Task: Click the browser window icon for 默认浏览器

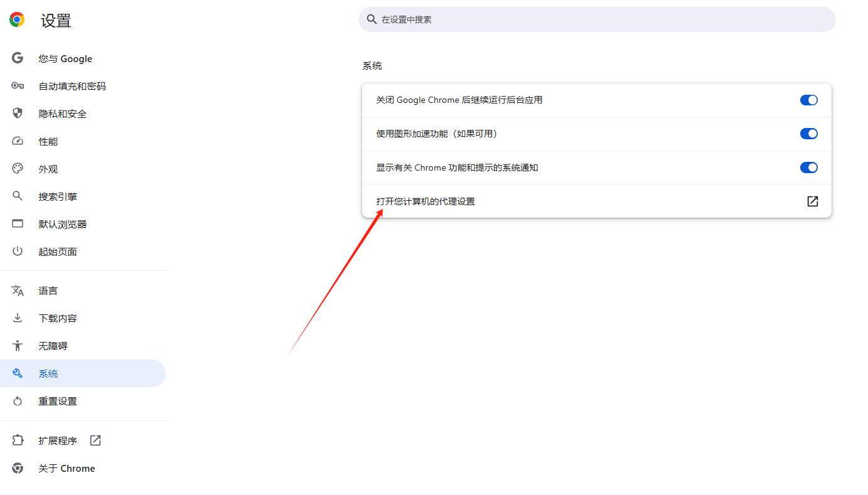Action: pos(18,224)
